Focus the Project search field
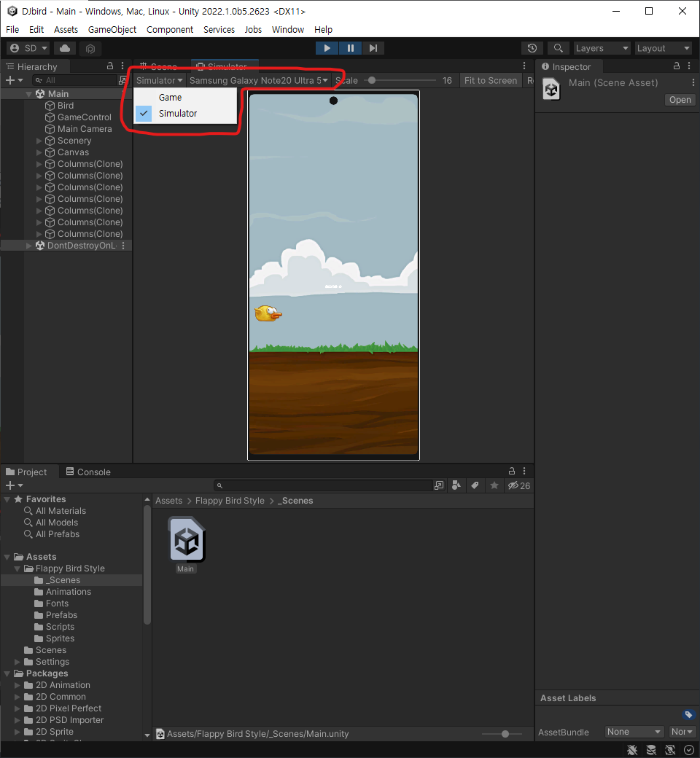 point(323,485)
